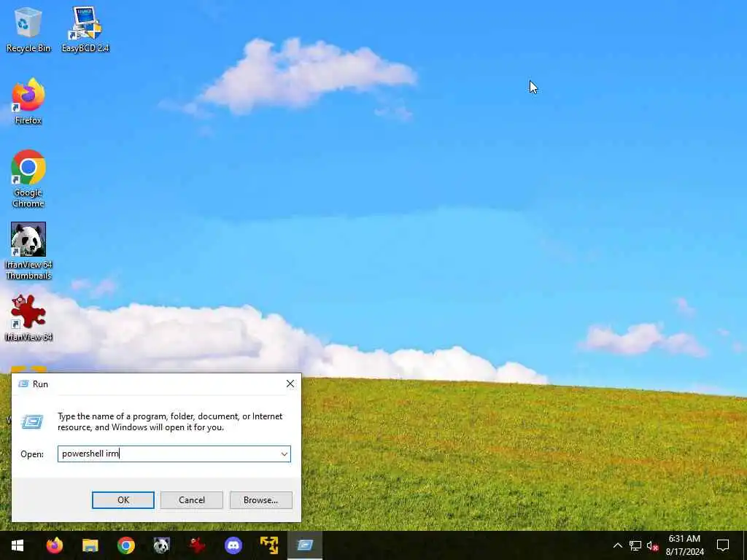747x560 pixels.
Task: Click the Run dialog taskbar icon
Action: (305, 545)
